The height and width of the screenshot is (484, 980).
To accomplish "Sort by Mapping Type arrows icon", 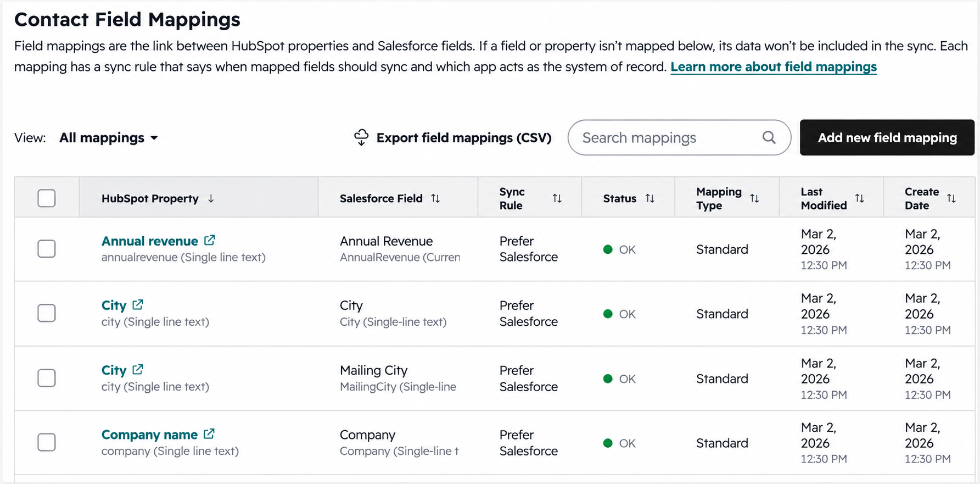I will 754,198.
